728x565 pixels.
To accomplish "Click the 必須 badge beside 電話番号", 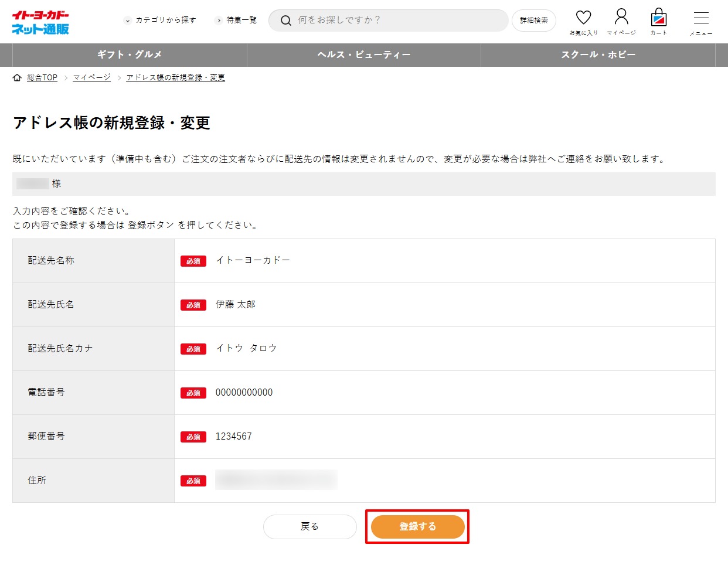I will point(193,393).
